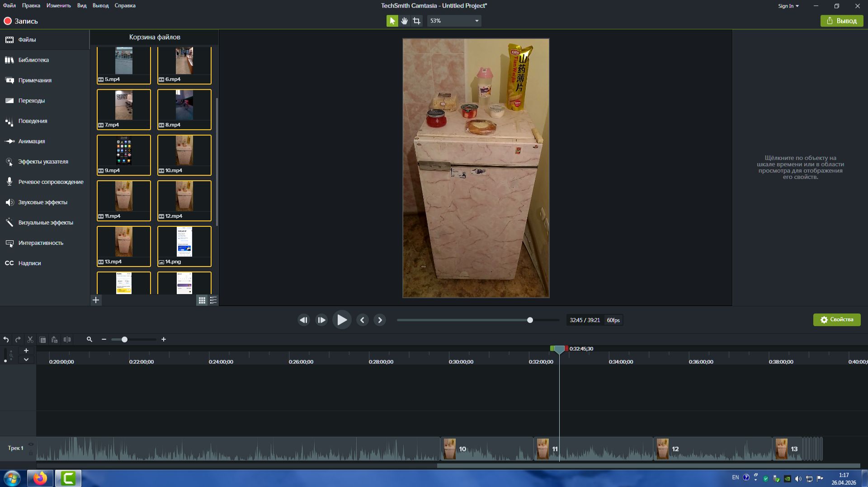Open the Поведения behaviors panel
The width and height of the screenshot is (868, 487).
point(45,121)
